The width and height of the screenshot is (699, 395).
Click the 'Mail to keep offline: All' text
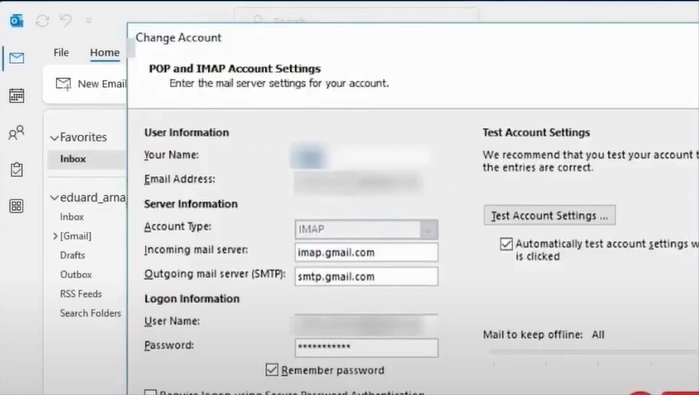[x=543, y=334]
